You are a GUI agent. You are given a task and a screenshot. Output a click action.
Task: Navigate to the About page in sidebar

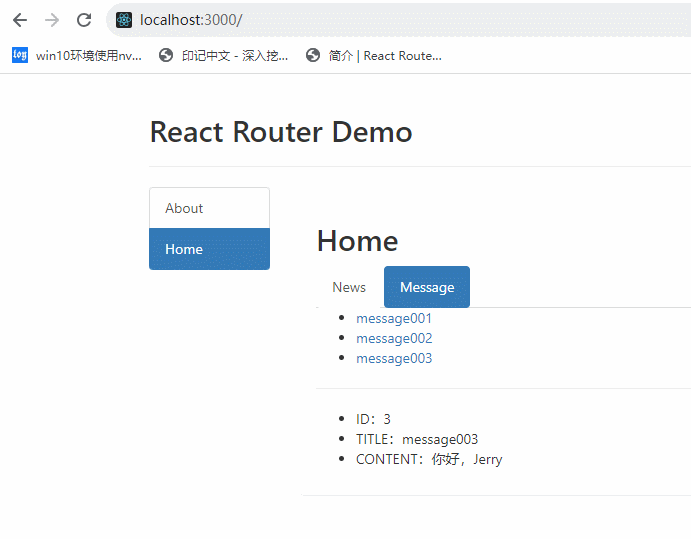click(x=209, y=208)
